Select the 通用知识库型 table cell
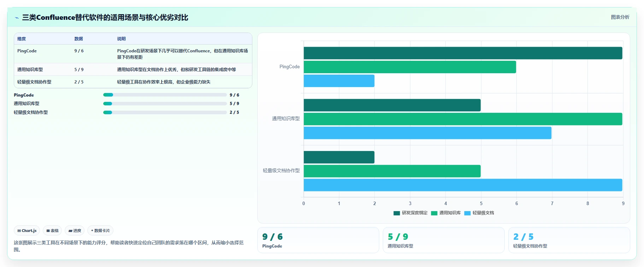 (30, 70)
